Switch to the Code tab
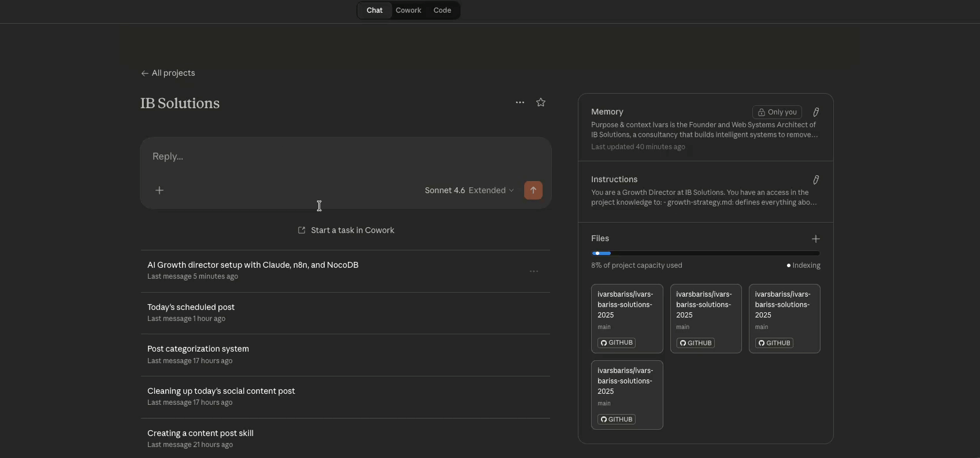The image size is (980, 458). pos(442,10)
